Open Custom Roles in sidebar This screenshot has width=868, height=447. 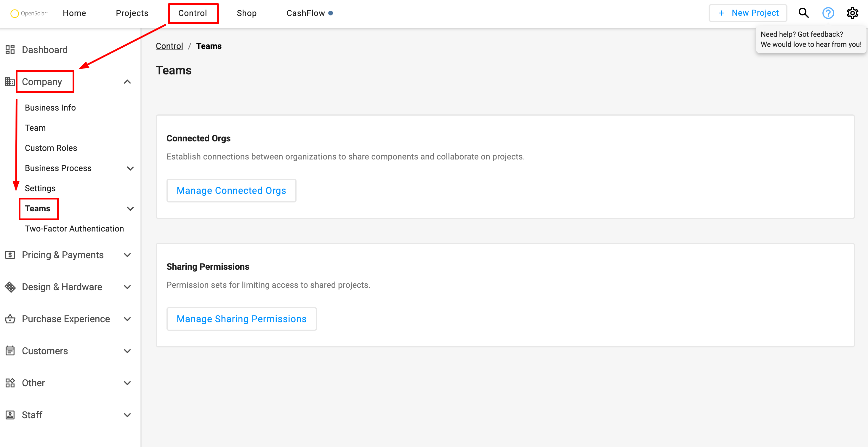coord(51,148)
